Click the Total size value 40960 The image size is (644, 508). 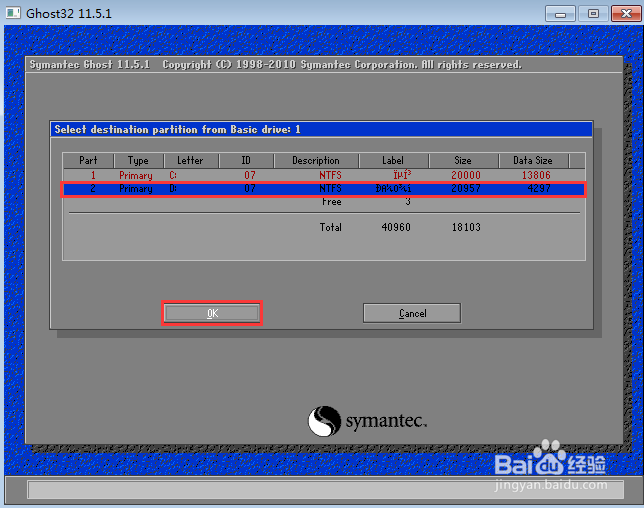click(x=396, y=227)
